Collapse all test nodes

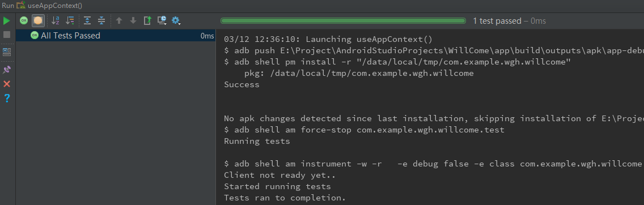tap(101, 20)
